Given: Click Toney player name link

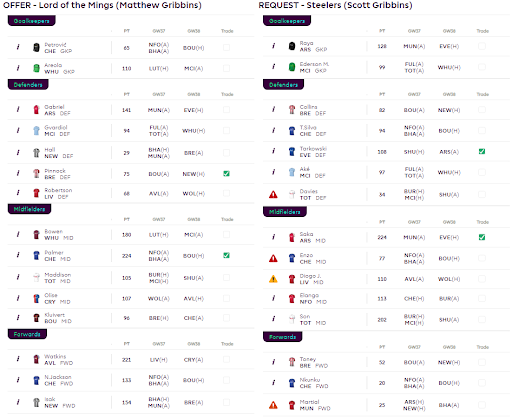Looking at the screenshot, I should tap(308, 359).
